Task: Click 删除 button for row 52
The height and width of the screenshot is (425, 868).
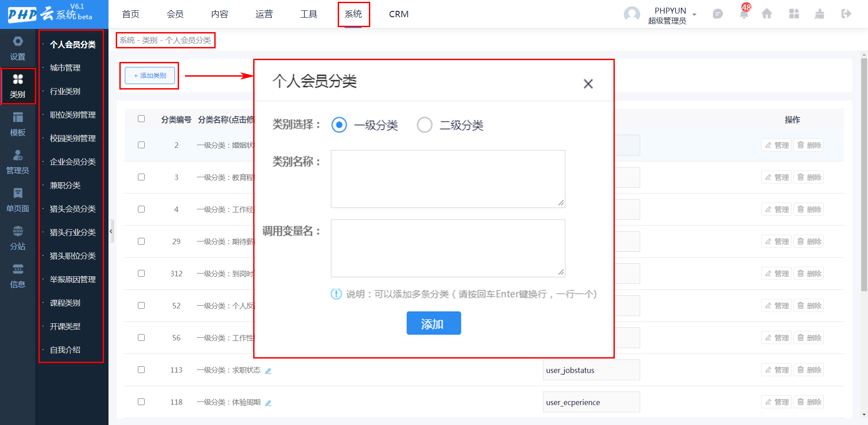Action: pos(809,306)
